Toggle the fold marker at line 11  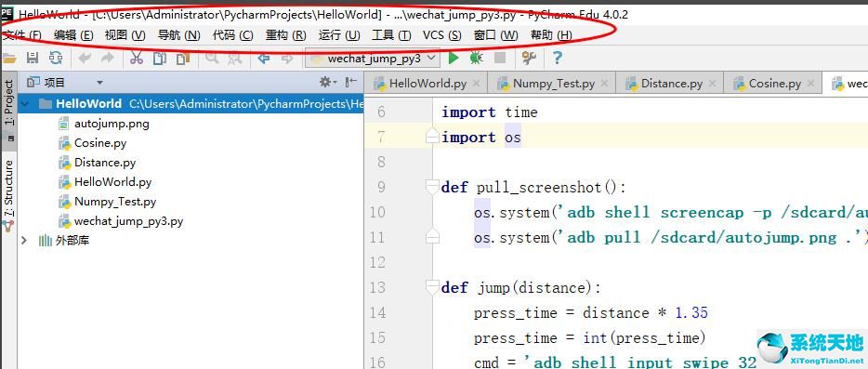[x=432, y=237]
